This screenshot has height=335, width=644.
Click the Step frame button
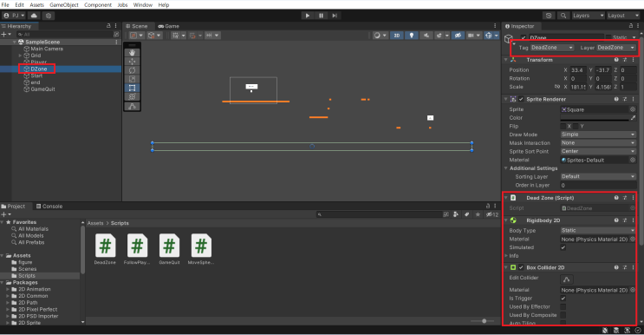(x=335, y=16)
